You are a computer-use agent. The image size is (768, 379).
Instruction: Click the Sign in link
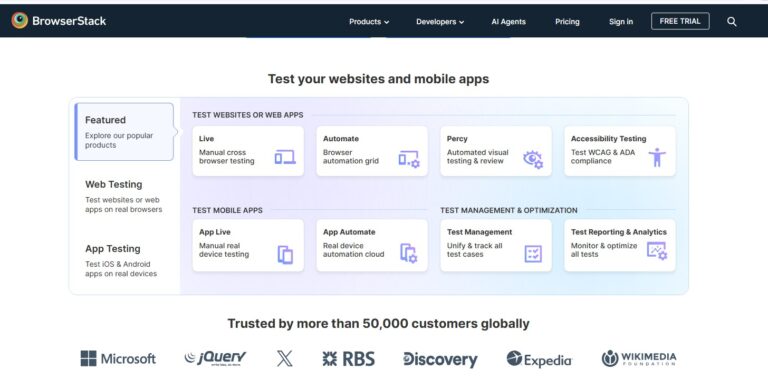(621, 22)
